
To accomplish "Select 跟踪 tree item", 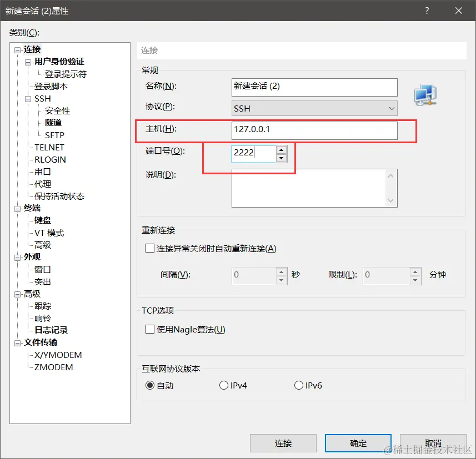I will [43, 306].
